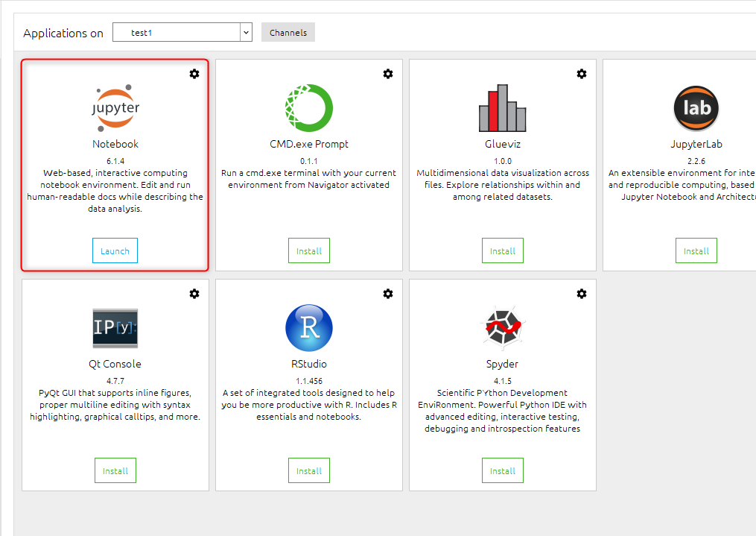Install Qt Console

[x=115, y=470]
